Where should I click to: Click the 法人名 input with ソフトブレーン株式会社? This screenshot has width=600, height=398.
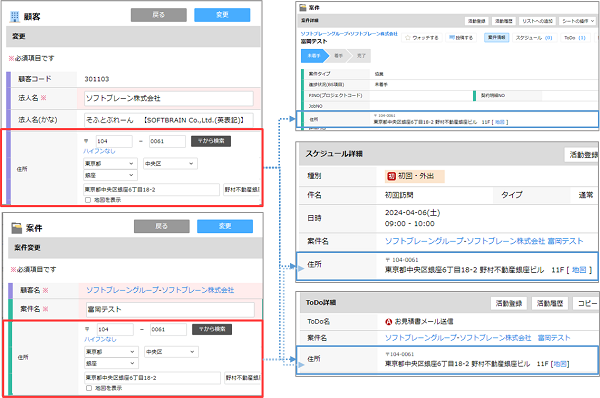click(169, 98)
